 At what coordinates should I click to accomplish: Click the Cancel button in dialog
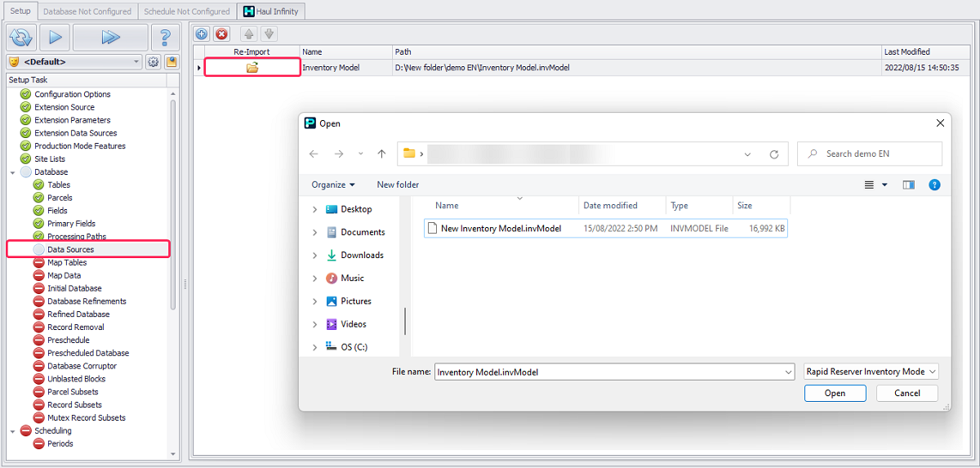907,393
